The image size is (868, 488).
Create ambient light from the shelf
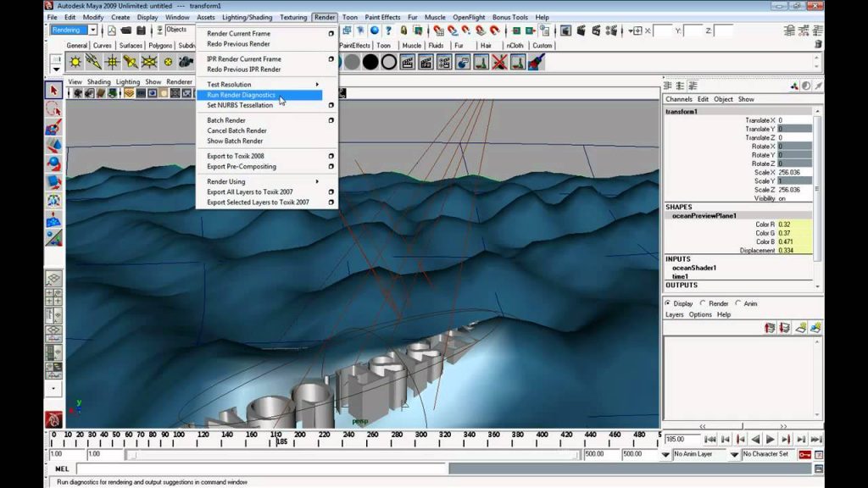(x=75, y=62)
